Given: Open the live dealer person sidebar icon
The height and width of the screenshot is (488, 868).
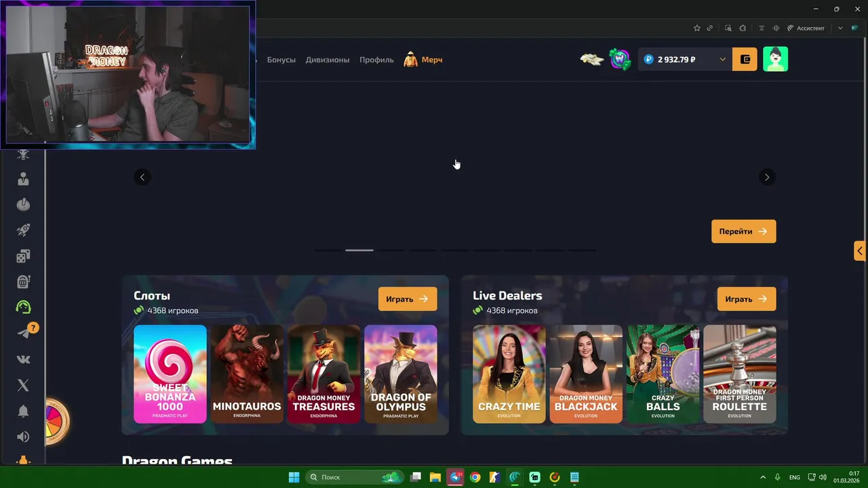Looking at the screenshot, I should point(23,179).
